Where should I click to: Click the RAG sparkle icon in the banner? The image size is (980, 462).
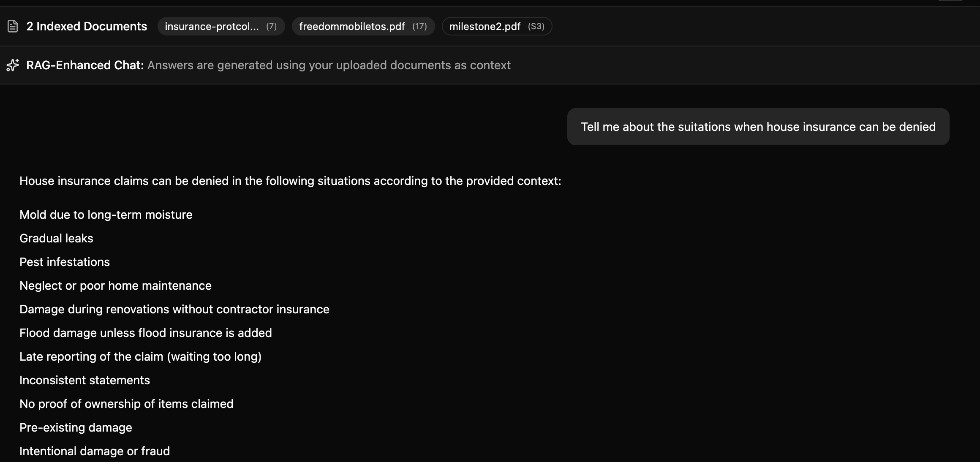pos(13,65)
